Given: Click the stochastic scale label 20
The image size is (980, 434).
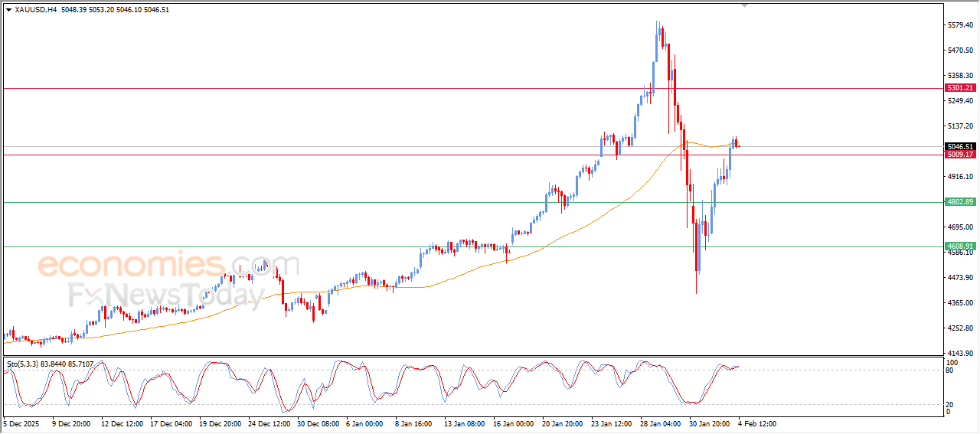Looking at the screenshot, I should (951, 403).
